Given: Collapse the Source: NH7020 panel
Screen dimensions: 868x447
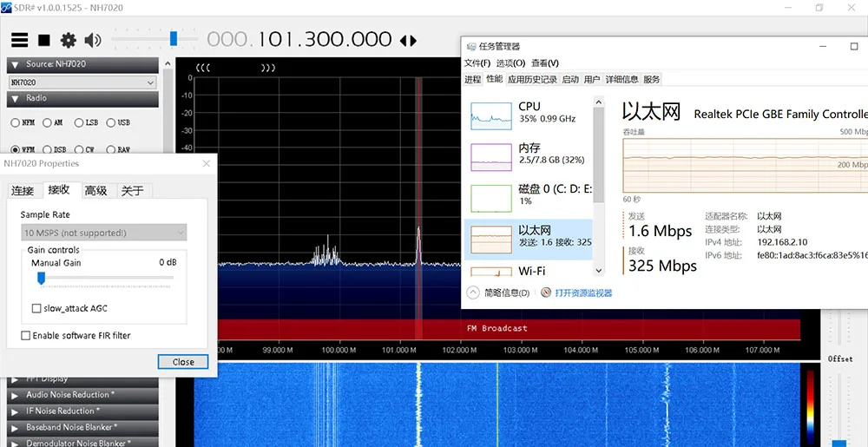Looking at the screenshot, I should pos(83,65).
